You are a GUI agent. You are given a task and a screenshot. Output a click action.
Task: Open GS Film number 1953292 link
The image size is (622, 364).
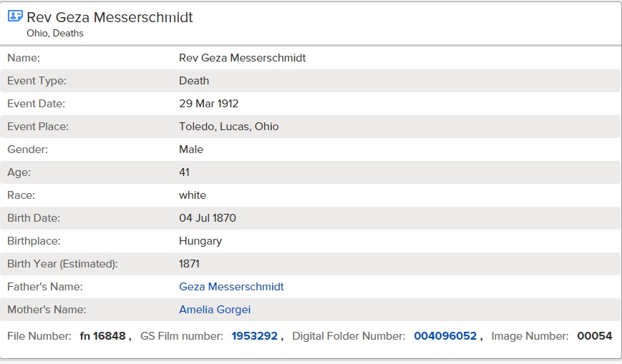click(254, 336)
